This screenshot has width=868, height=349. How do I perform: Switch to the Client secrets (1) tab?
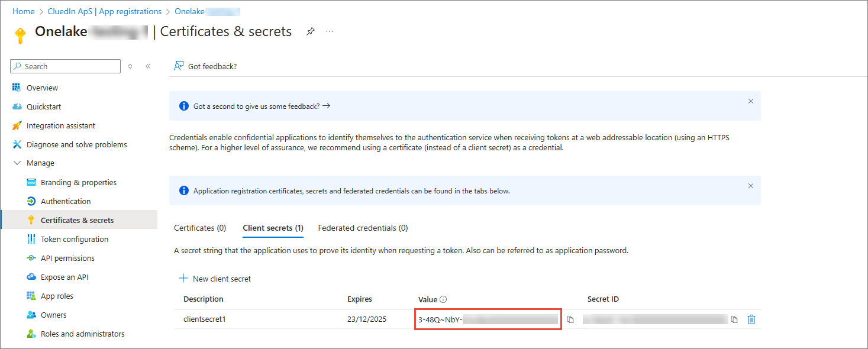[273, 228]
